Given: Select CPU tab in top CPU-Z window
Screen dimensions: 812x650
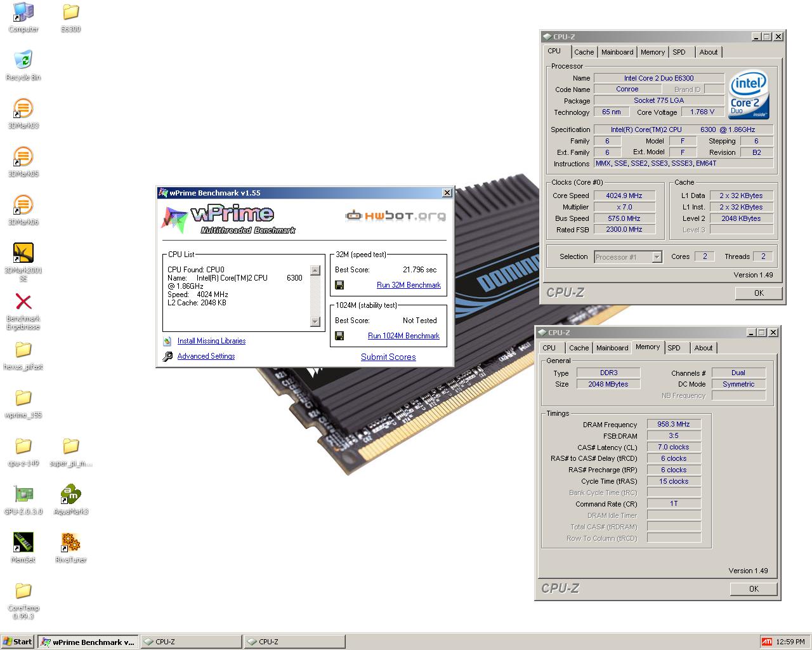Looking at the screenshot, I should click(554, 51).
